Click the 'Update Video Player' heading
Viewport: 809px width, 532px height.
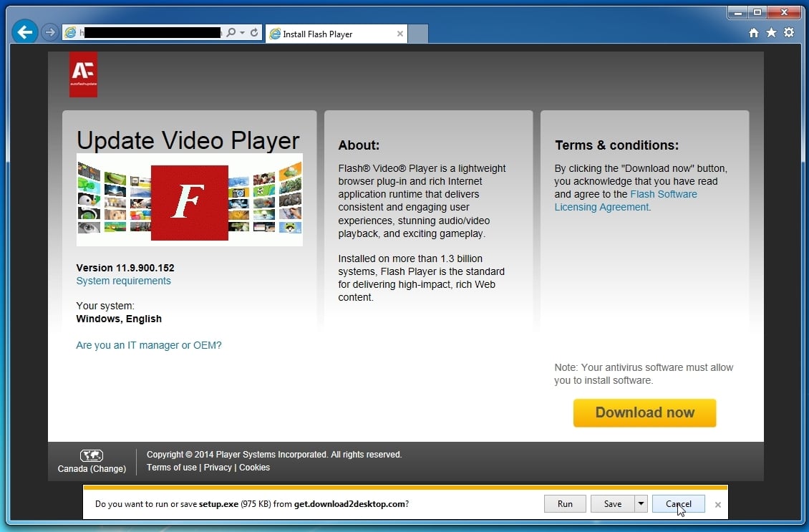tap(188, 140)
